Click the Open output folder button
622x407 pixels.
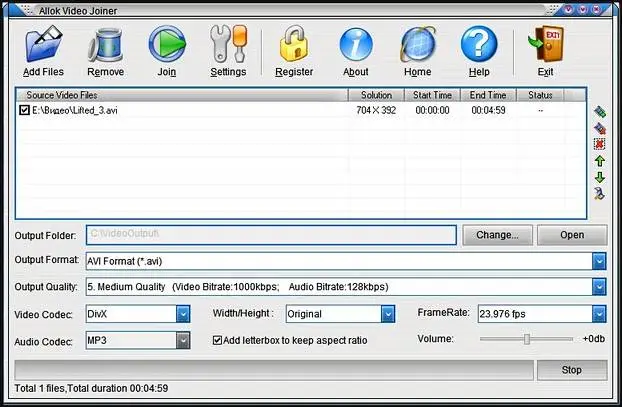[572, 235]
